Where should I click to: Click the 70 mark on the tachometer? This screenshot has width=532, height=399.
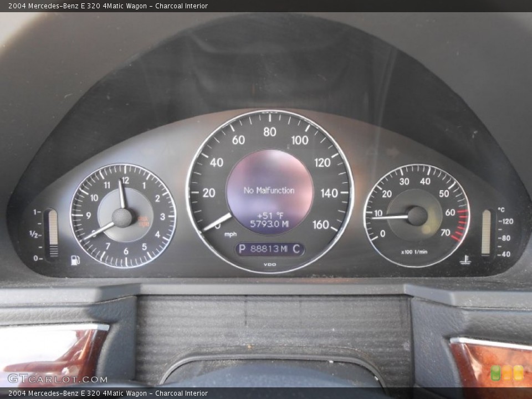446,233
